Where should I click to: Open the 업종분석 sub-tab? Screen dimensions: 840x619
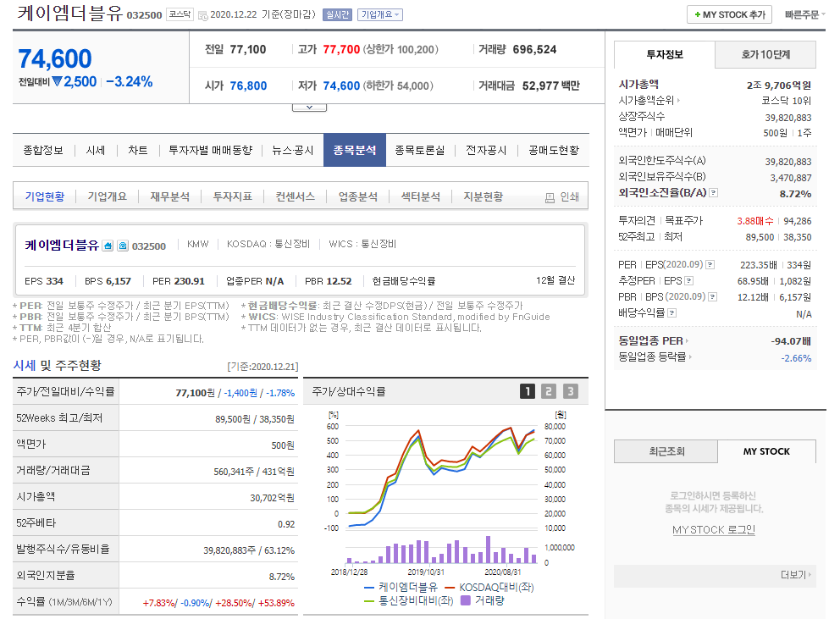point(358,196)
